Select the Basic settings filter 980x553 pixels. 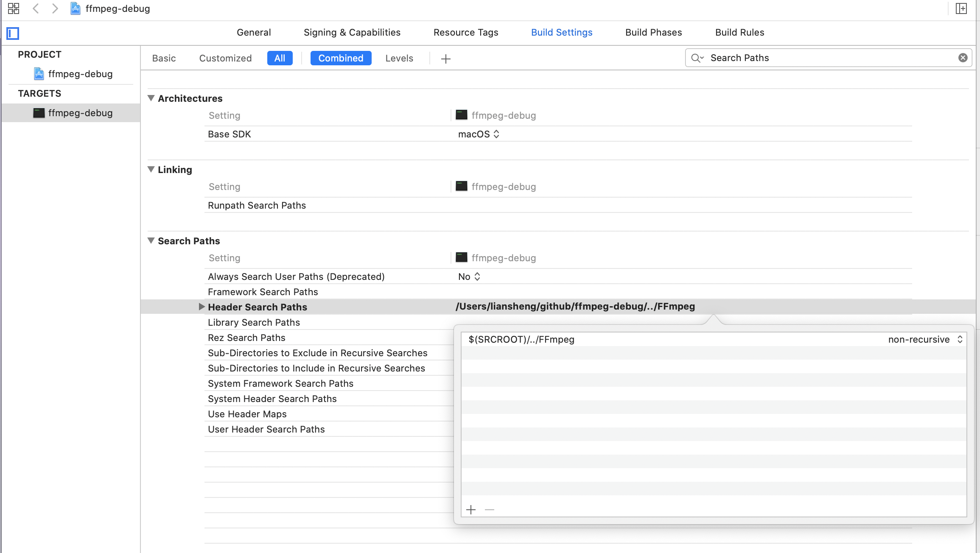coord(164,58)
